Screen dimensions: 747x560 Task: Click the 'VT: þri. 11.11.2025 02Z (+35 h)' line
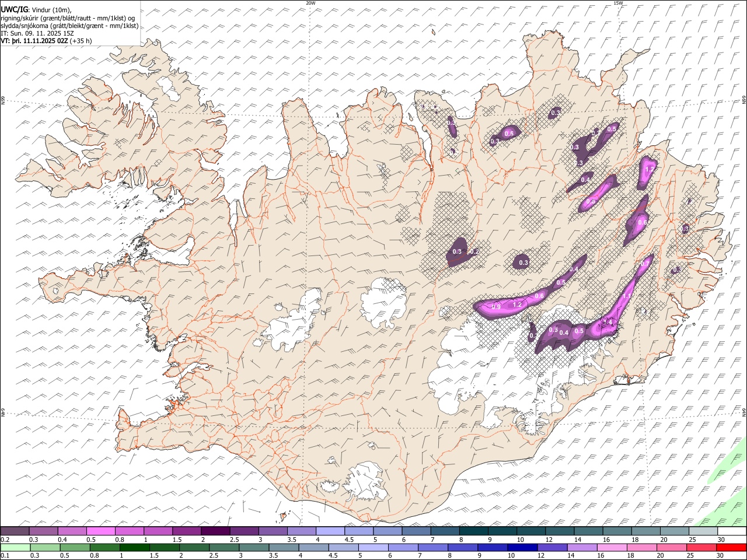46,41
